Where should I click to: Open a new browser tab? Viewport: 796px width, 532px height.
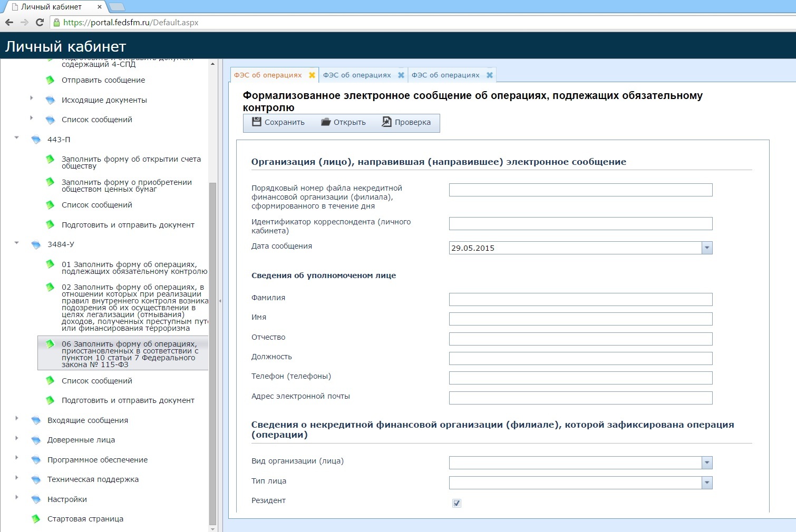[x=117, y=7]
